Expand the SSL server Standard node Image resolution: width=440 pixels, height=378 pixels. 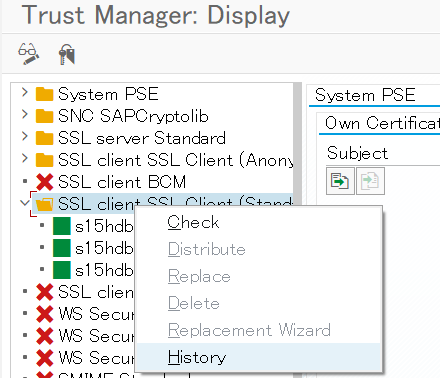pyautogui.click(x=25, y=136)
